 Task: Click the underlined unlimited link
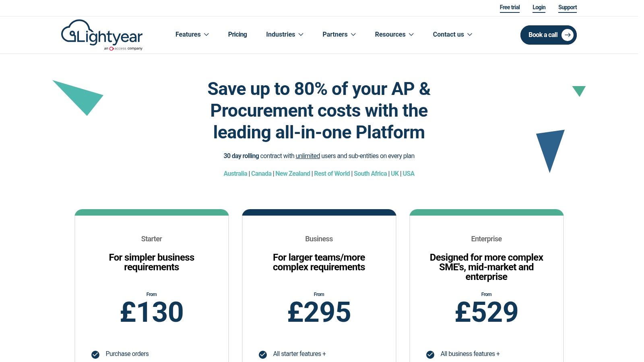[x=308, y=156]
